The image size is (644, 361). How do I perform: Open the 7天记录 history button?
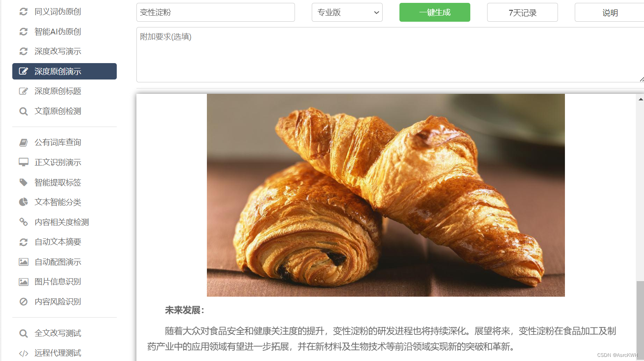(x=522, y=12)
